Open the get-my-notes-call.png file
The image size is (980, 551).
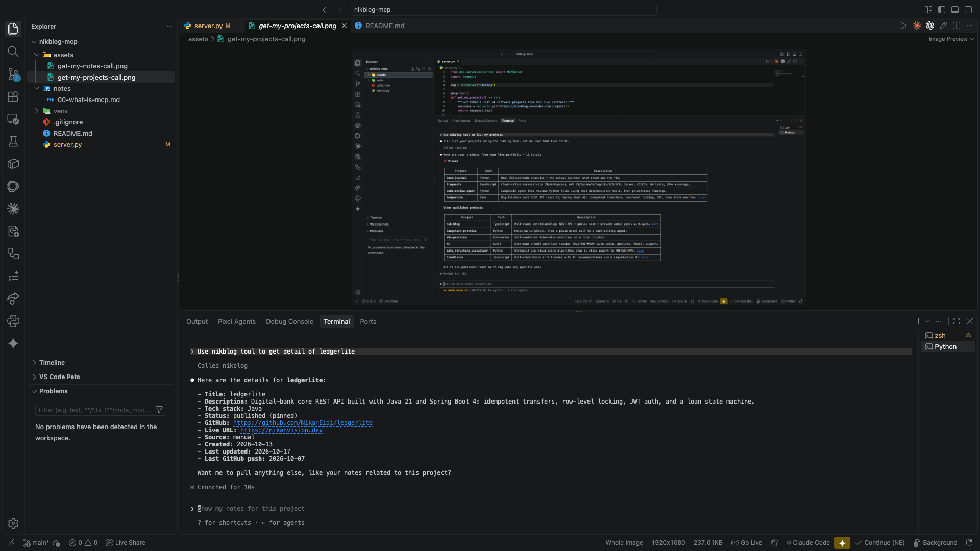[92, 66]
